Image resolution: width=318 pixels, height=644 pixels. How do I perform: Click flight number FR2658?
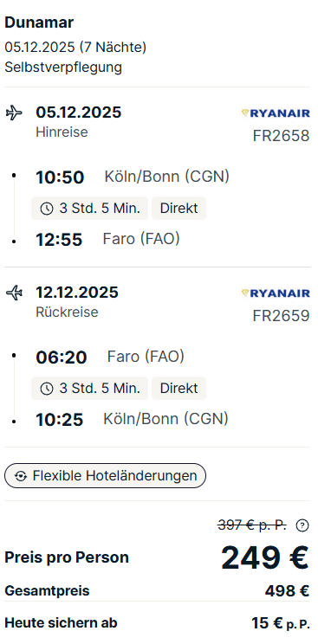[x=281, y=136]
